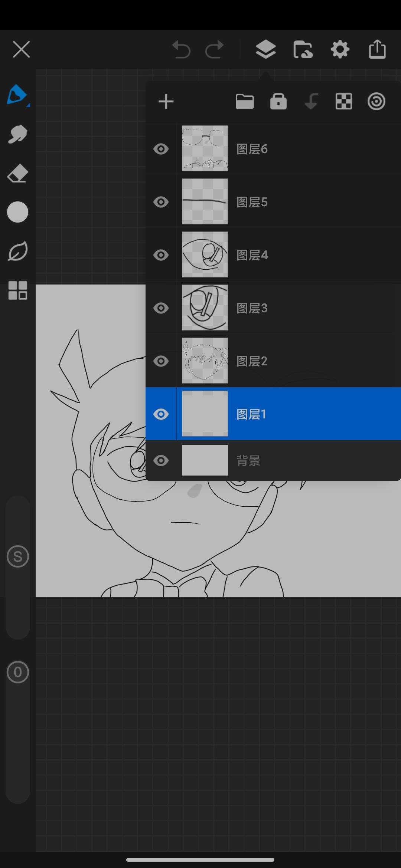401x868 pixels.
Task: Select layer named 图层6
Action: [252, 149]
